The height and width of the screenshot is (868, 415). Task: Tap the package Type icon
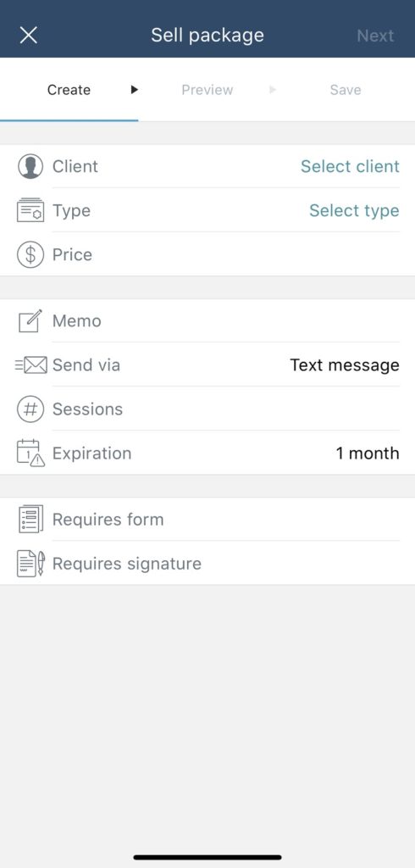(30, 210)
